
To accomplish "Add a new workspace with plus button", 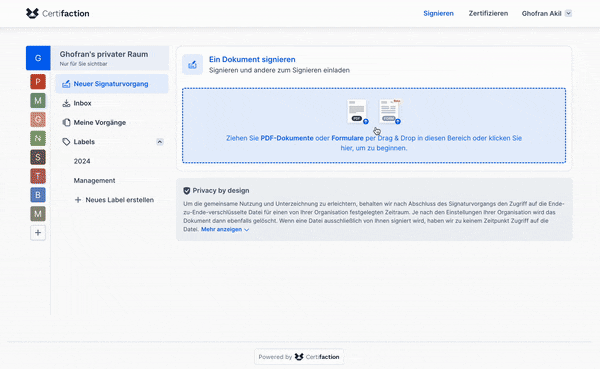I will pos(38,233).
